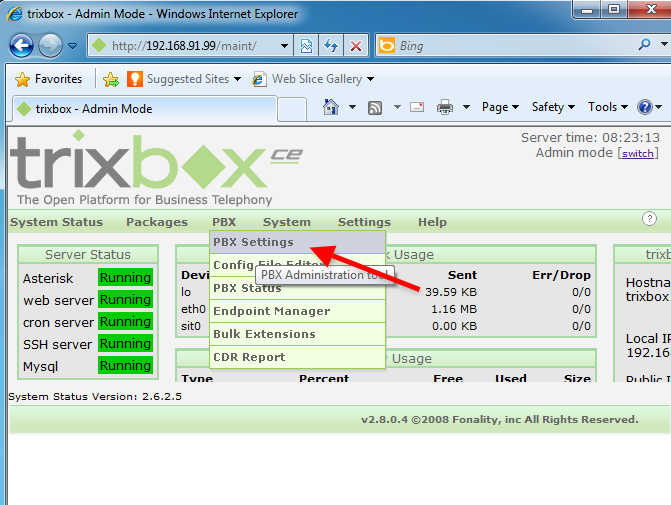Viewport: 671px width, 505px height.
Task: Click the 1.16 MB sent value
Action: 454,309
